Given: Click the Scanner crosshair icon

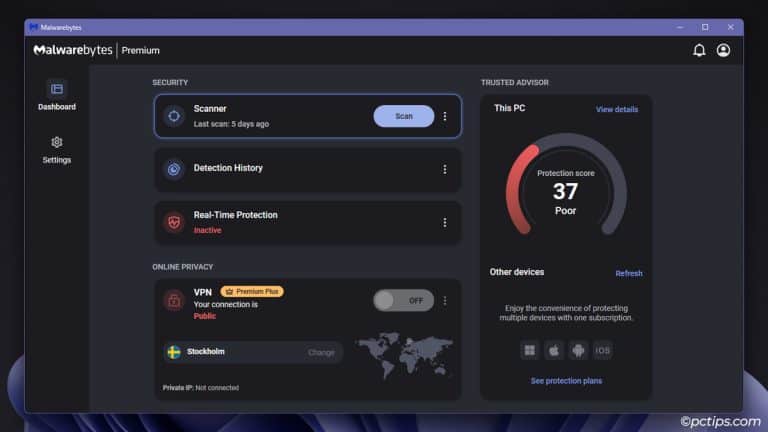Looking at the screenshot, I should click(x=174, y=116).
